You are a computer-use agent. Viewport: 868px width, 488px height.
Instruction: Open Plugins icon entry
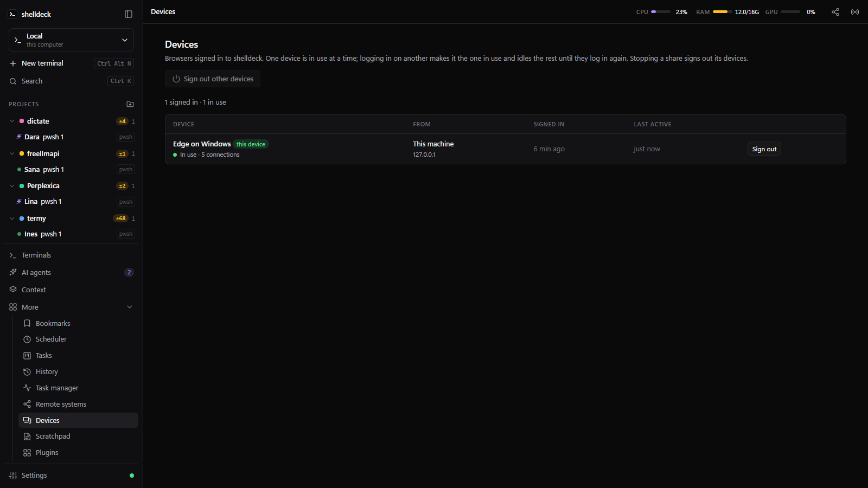[x=27, y=453]
